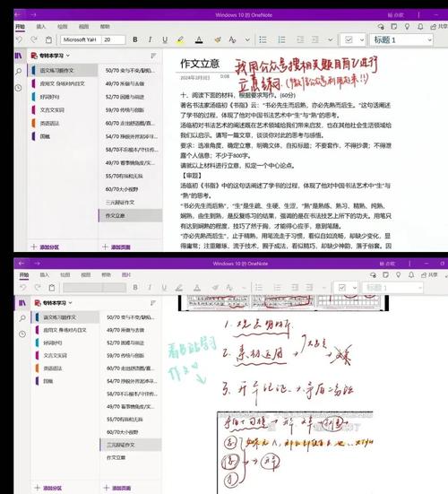Toggle Bold formatting in upper window

[135, 39]
